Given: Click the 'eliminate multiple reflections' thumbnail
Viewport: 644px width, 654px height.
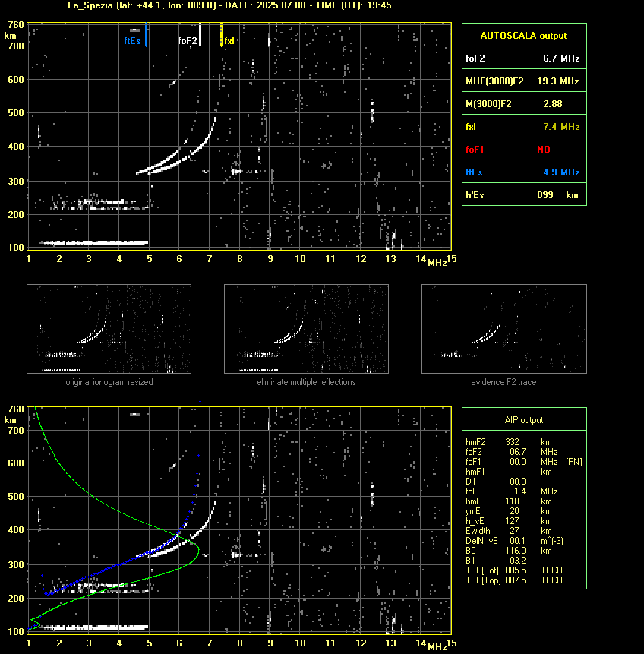Looking at the screenshot, I should pos(306,329).
